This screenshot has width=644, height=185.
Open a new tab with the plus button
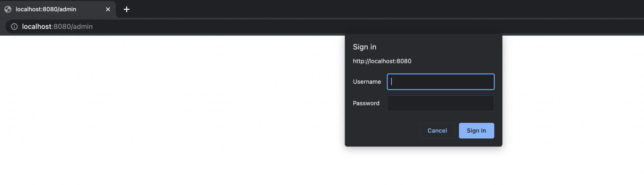tap(126, 9)
